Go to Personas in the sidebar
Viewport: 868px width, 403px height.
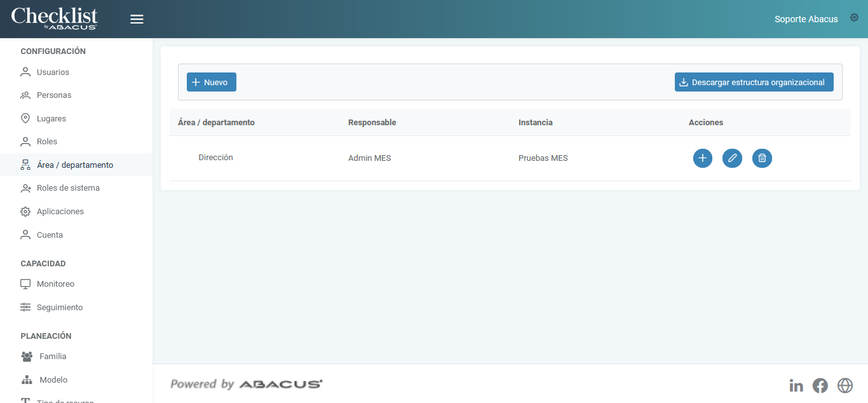54,95
